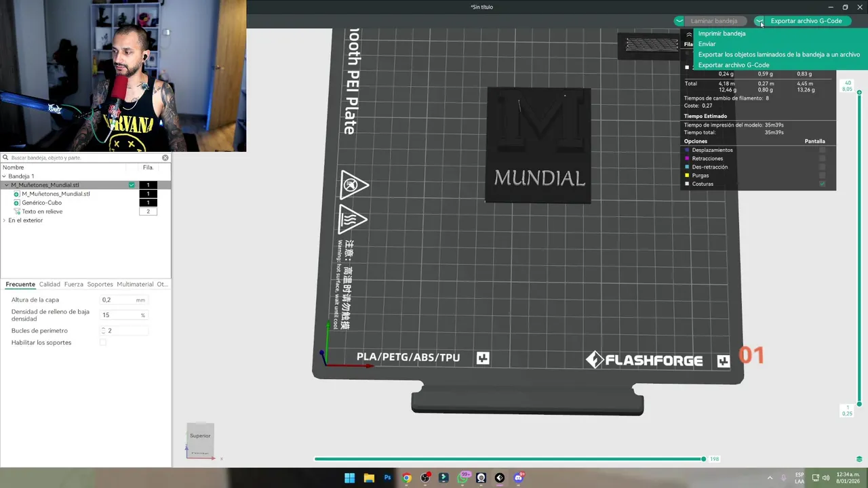Open the Laminar bandeja dropdown arrow
This screenshot has width=868, height=488.
coord(679,21)
